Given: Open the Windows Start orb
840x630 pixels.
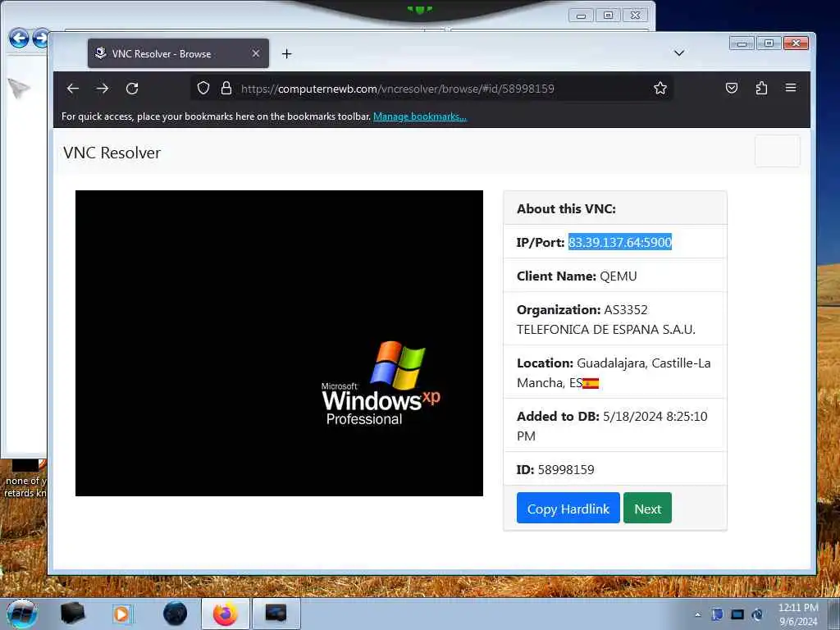Looking at the screenshot, I should click(22, 614).
